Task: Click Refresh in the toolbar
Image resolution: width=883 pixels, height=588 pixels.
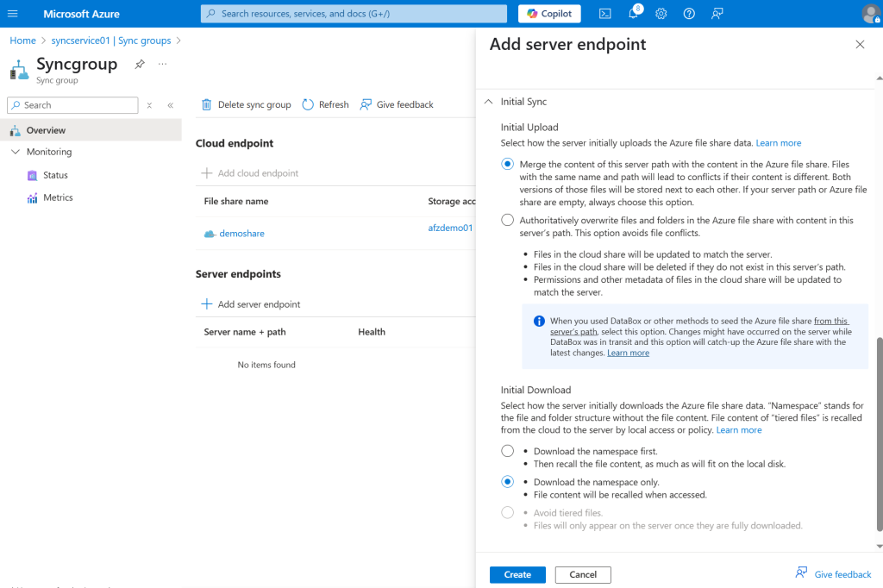Action: (x=325, y=105)
